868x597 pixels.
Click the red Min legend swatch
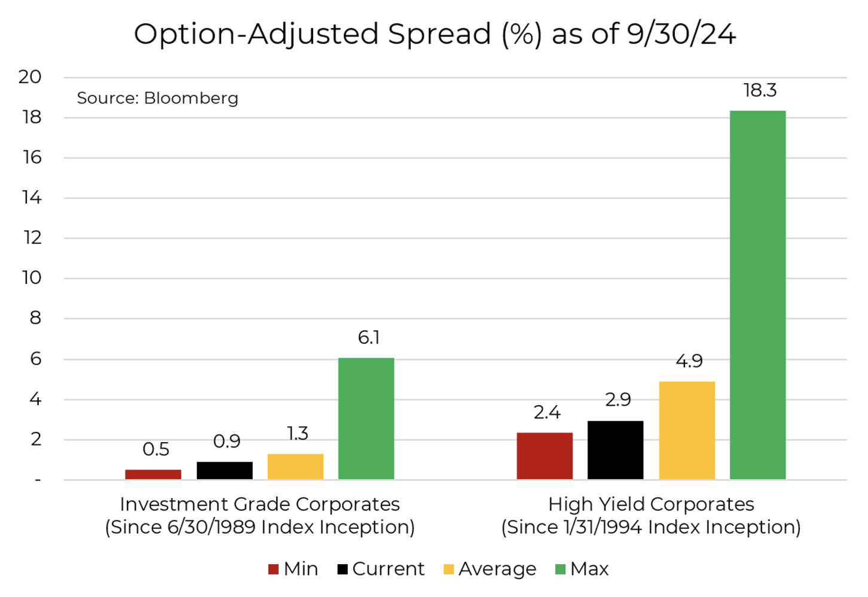274,569
